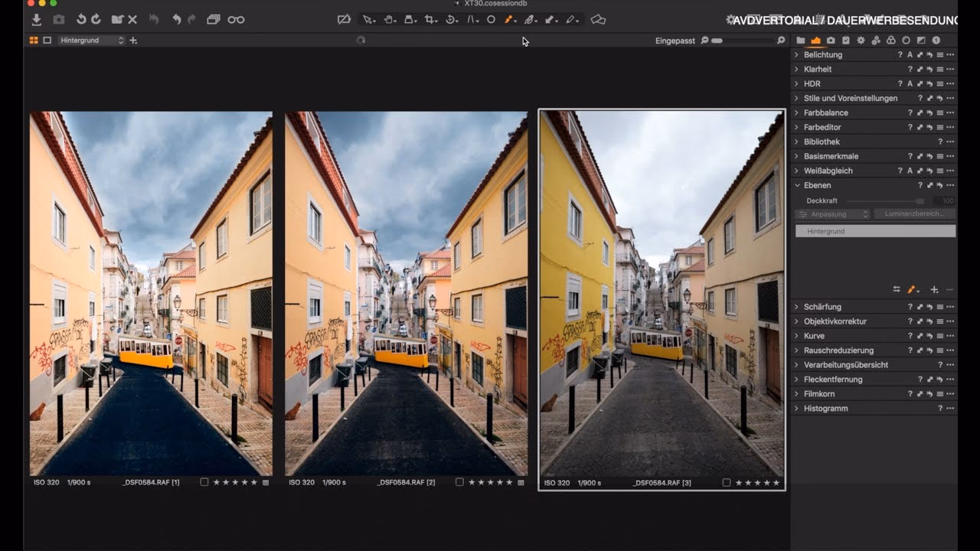Click the stacked windows variants icon
Image resolution: width=980 pixels, height=551 pixels.
pyautogui.click(x=214, y=19)
